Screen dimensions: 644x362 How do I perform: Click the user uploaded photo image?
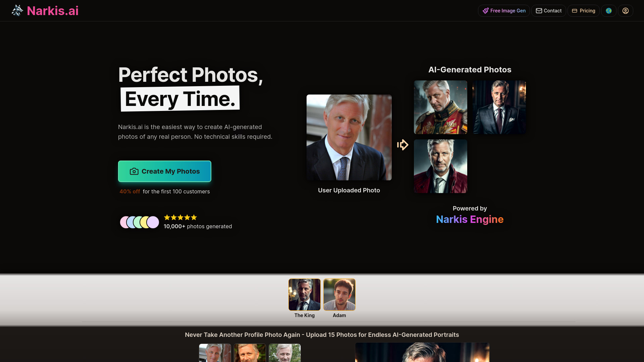tap(349, 137)
